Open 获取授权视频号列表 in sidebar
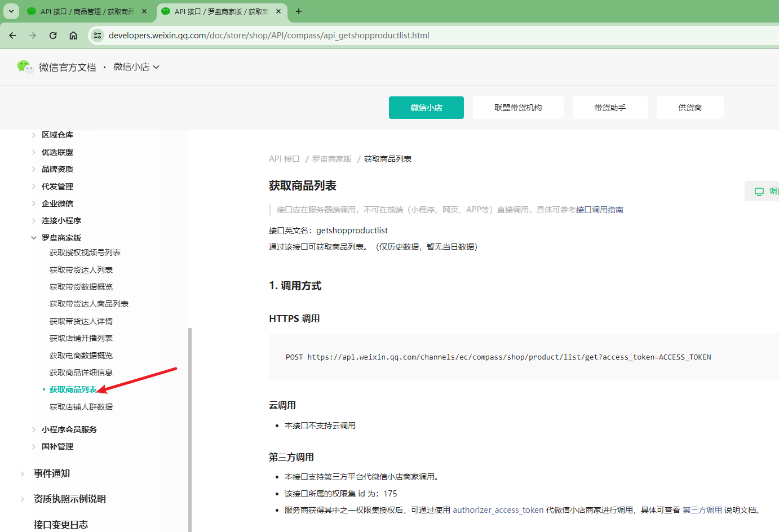This screenshot has width=779, height=532. coord(85,252)
